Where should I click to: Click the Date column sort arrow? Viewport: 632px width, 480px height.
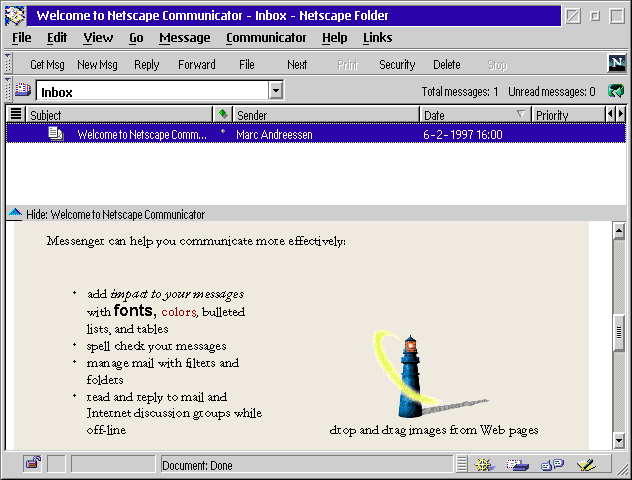[x=521, y=114]
